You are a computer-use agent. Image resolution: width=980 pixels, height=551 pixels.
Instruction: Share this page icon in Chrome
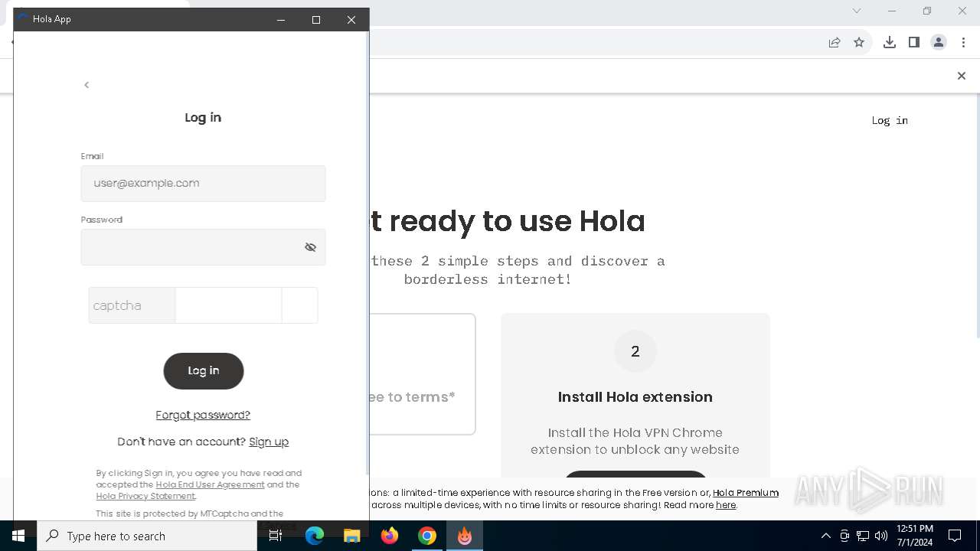pyautogui.click(x=835, y=43)
